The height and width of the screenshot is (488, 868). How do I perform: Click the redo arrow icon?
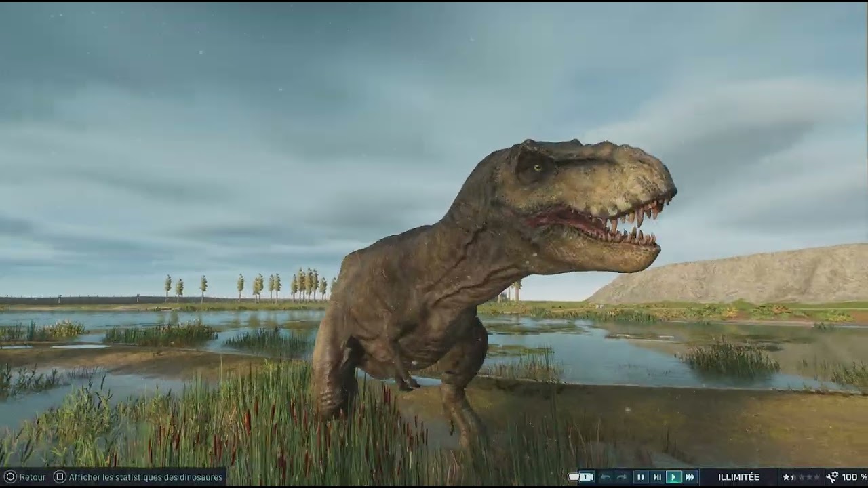[x=622, y=477]
